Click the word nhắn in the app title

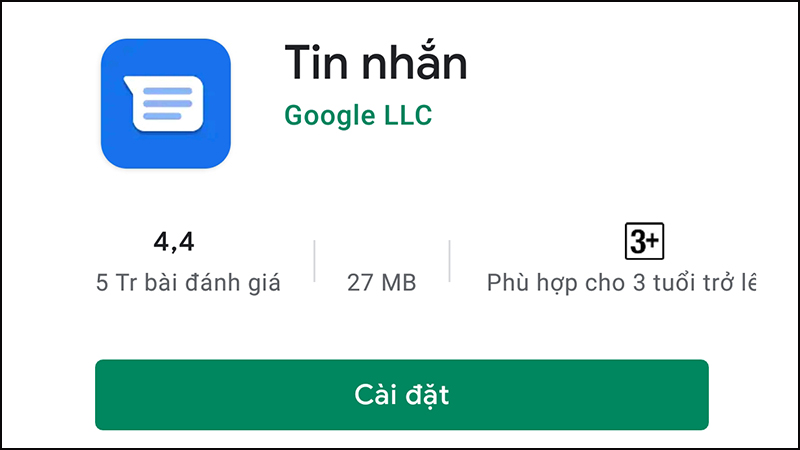point(414,62)
